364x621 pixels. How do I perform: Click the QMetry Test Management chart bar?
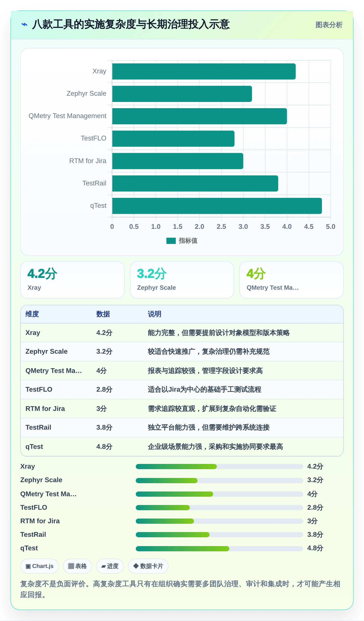click(199, 116)
